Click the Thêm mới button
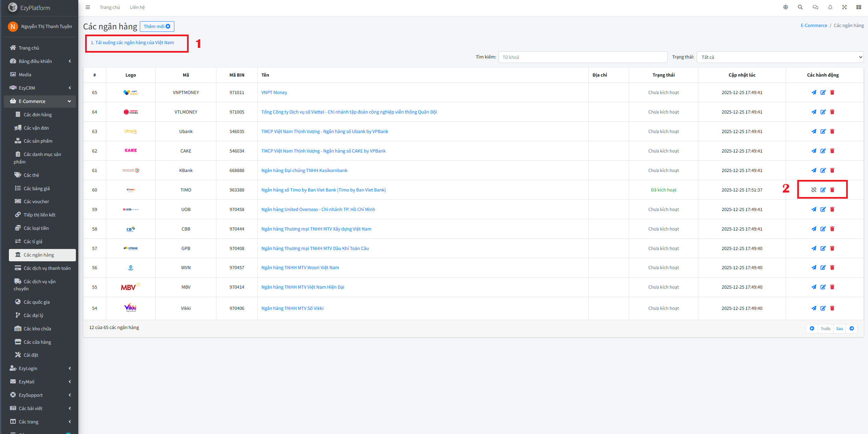 pyautogui.click(x=157, y=26)
